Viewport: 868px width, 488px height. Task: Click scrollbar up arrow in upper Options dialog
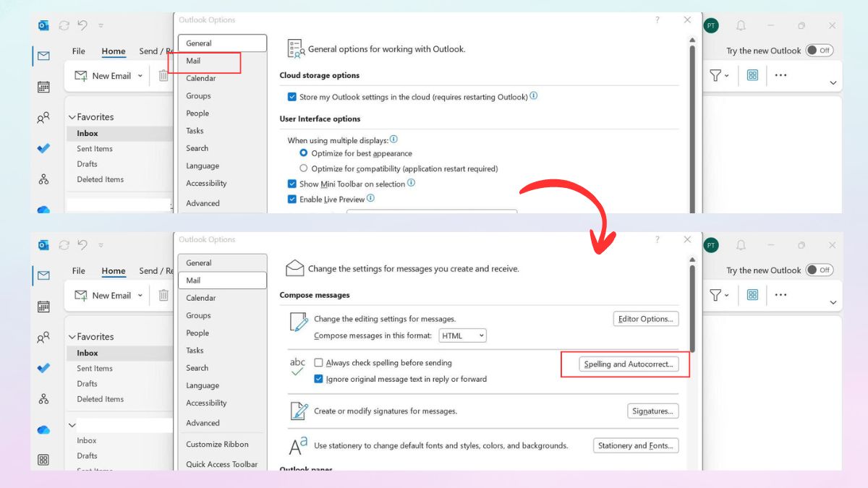point(692,41)
